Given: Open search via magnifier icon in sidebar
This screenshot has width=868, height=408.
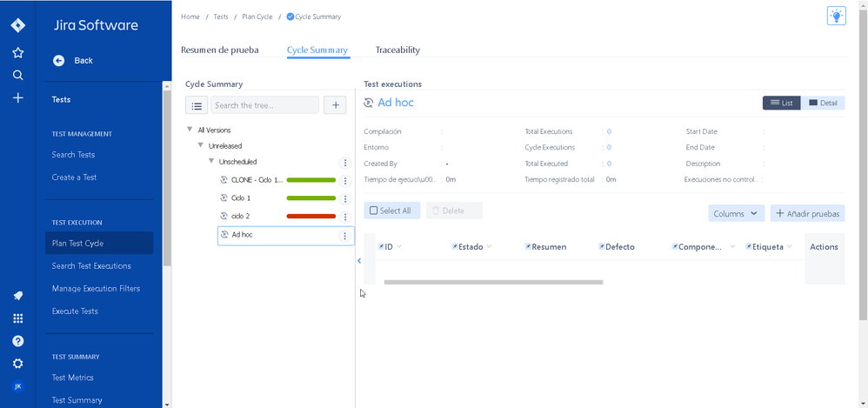Looking at the screenshot, I should pos(17,76).
